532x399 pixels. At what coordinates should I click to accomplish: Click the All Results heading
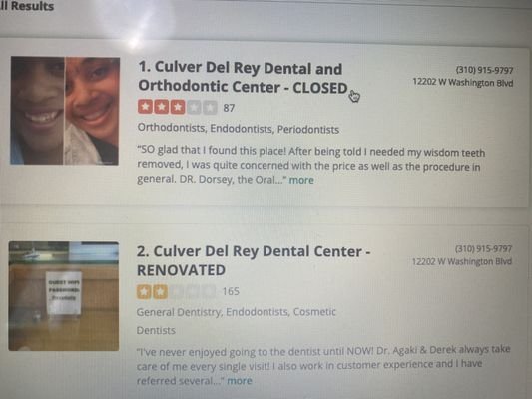tap(27, 6)
